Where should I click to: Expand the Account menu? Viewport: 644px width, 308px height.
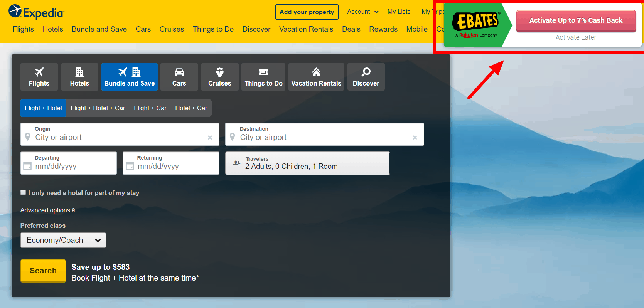click(362, 12)
